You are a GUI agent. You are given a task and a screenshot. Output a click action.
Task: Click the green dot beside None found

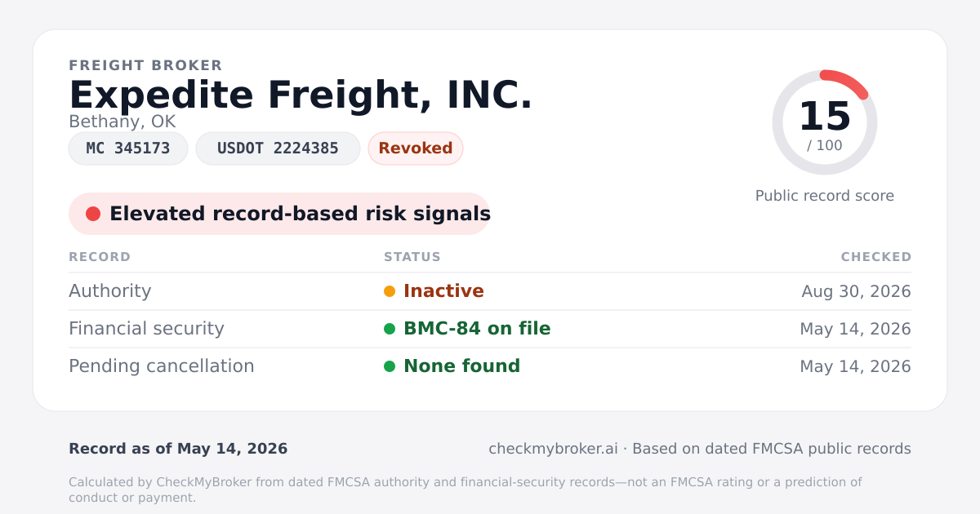(x=390, y=366)
